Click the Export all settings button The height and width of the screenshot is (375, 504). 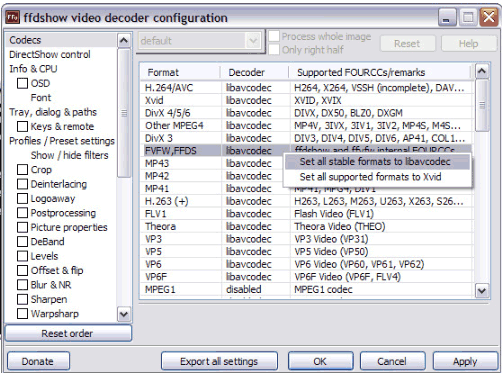(219, 361)
